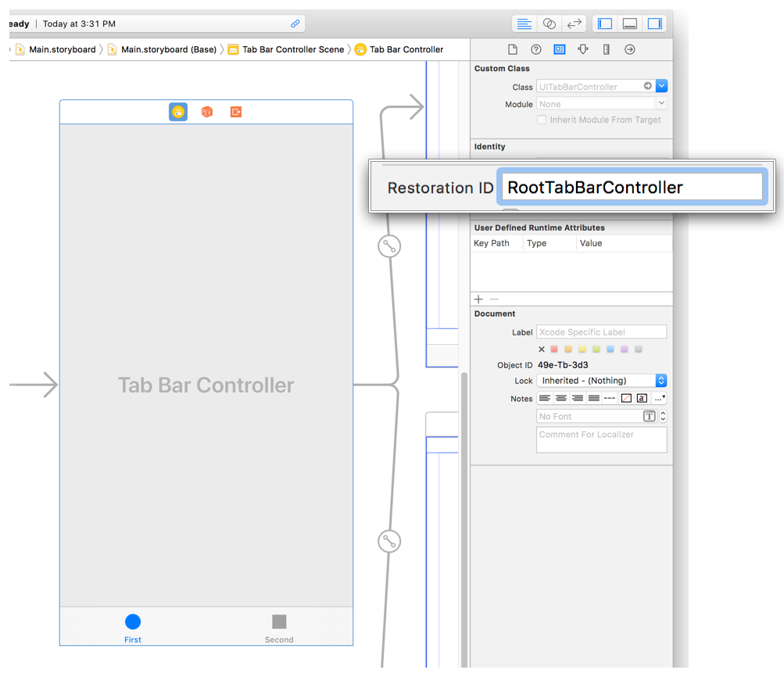Click the First Responder cube icon
This screenshot has width=784, height=677.
[x=207, y=112]
